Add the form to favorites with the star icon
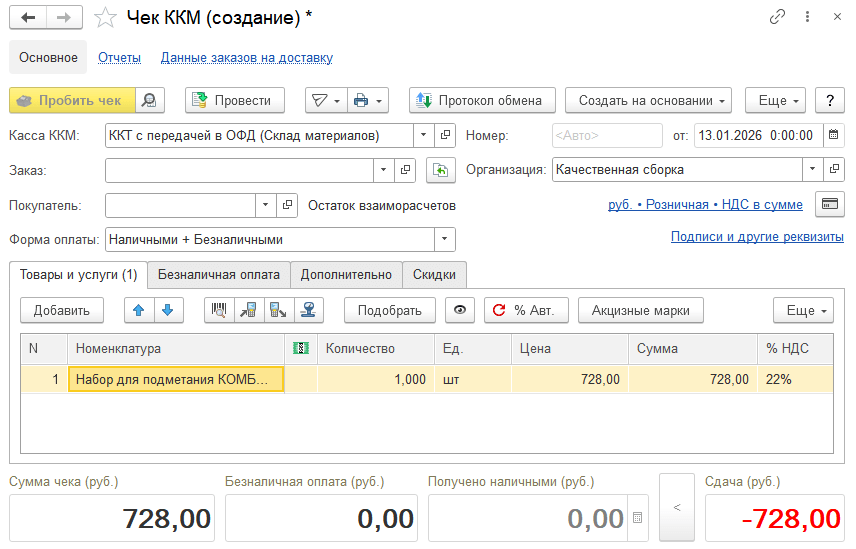Screen dimensions: 856x549 [104, 17]
